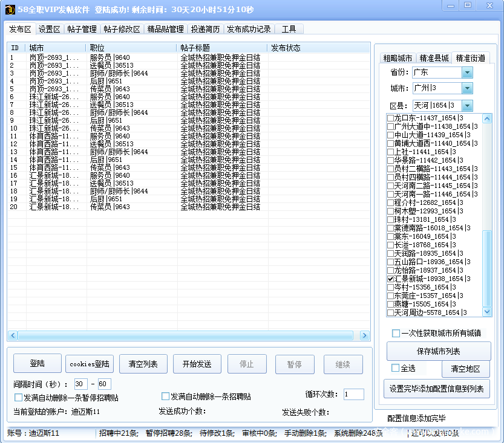
Task: Select the 精准县城 tab
Action: click(x=434, y=58)
